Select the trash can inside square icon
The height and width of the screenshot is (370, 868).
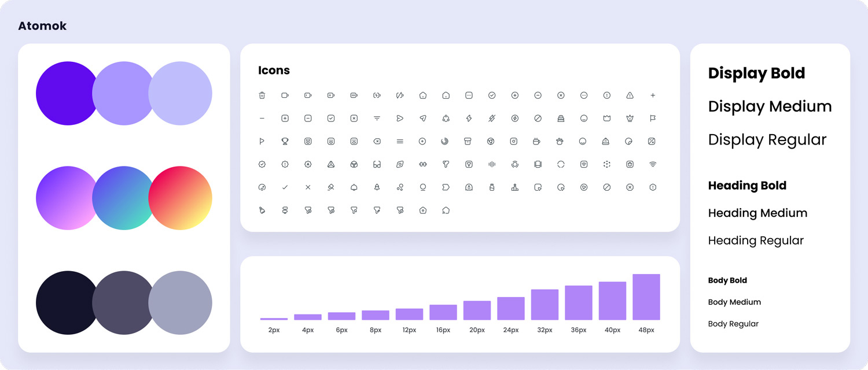tap(630, 164)
